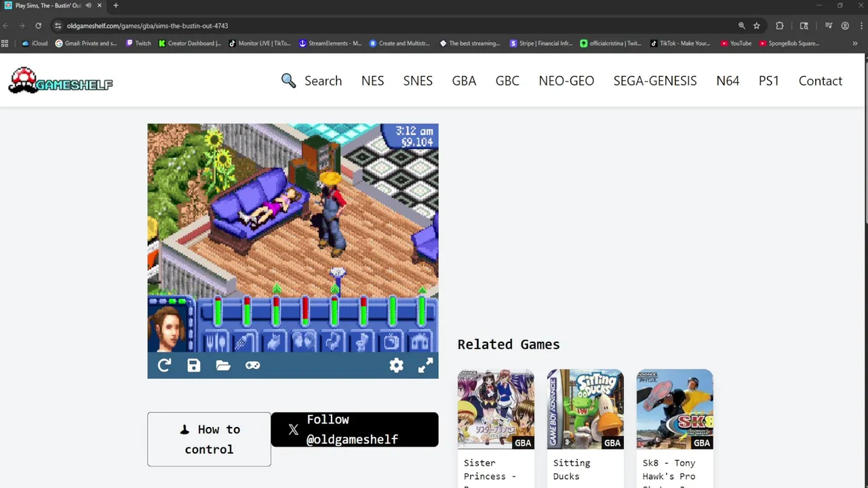Save game state with the floppy disk icon
The image size is (868, 488).
click(x=194, y=365)
